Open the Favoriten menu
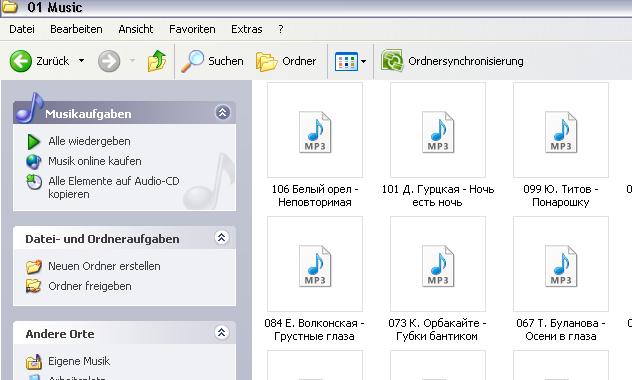The image size is (632, 380). tap(192, 29)
